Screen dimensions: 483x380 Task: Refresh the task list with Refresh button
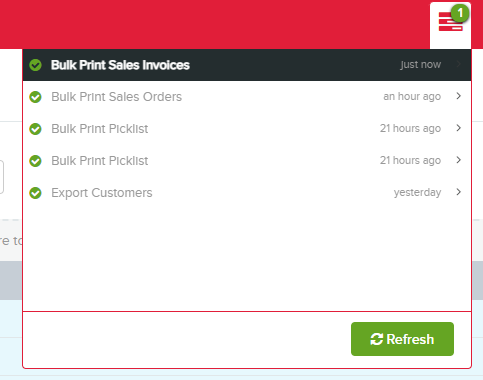tap(402, 339)
